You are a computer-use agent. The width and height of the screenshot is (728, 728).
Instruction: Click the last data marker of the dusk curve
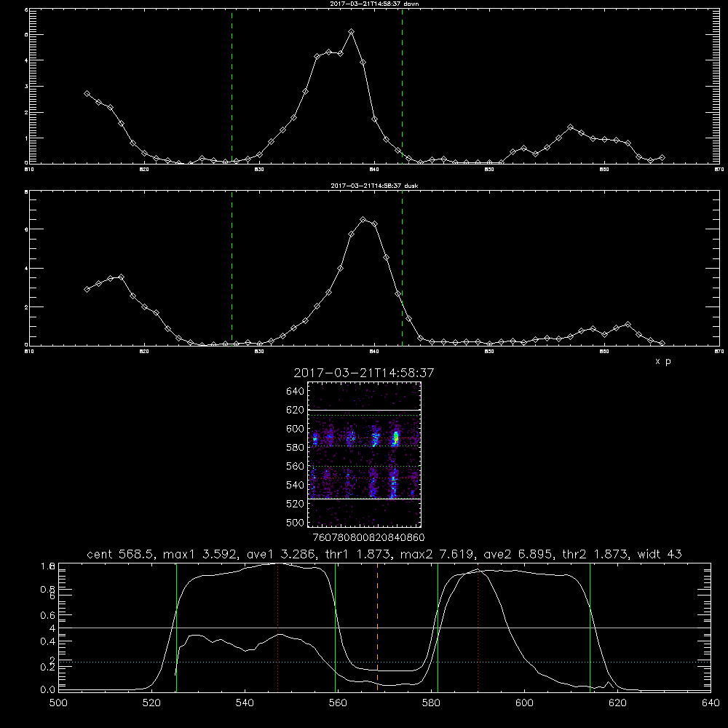(662, 343)
